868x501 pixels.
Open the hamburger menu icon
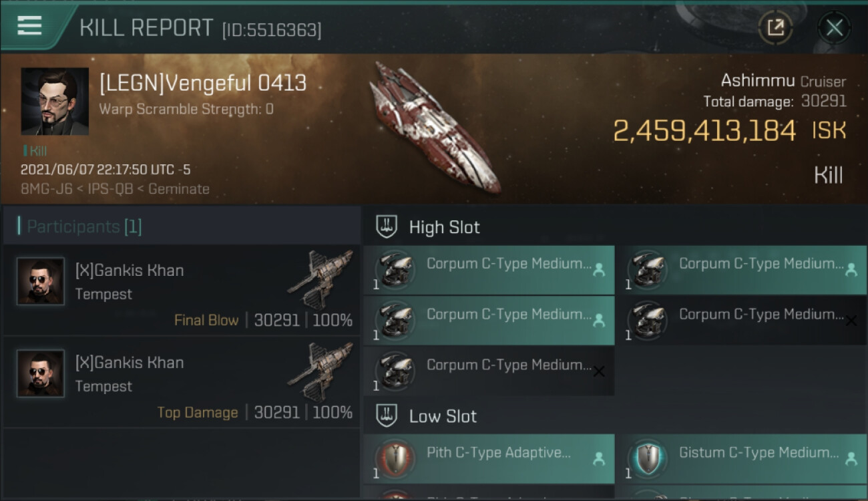coord(29,26)
